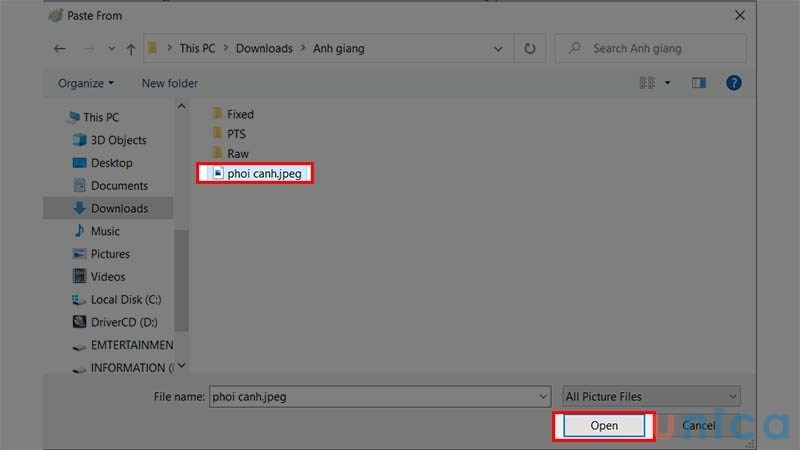
Task: Create a New folder
Action: point(169,83)
